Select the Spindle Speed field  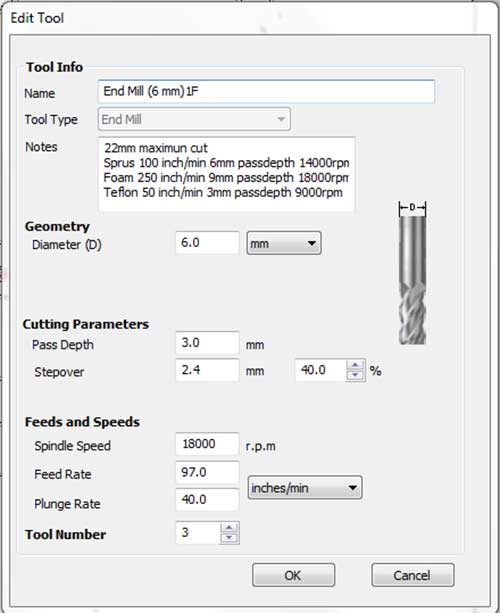207,444
